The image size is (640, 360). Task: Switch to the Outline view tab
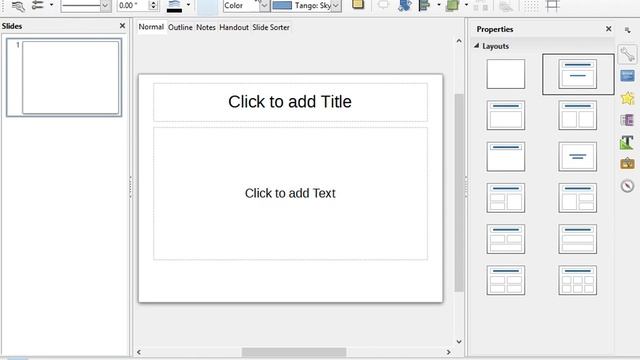click(x=180, y=27)
